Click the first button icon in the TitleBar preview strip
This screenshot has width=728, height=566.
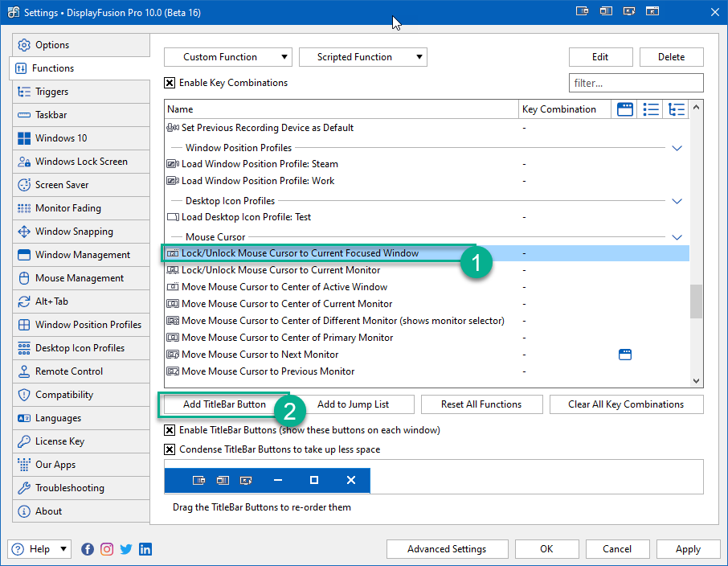click(198, 480)
